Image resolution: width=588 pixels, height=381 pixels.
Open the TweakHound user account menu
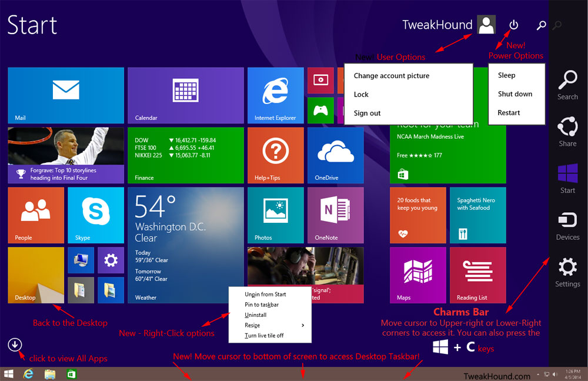point(449,25)
